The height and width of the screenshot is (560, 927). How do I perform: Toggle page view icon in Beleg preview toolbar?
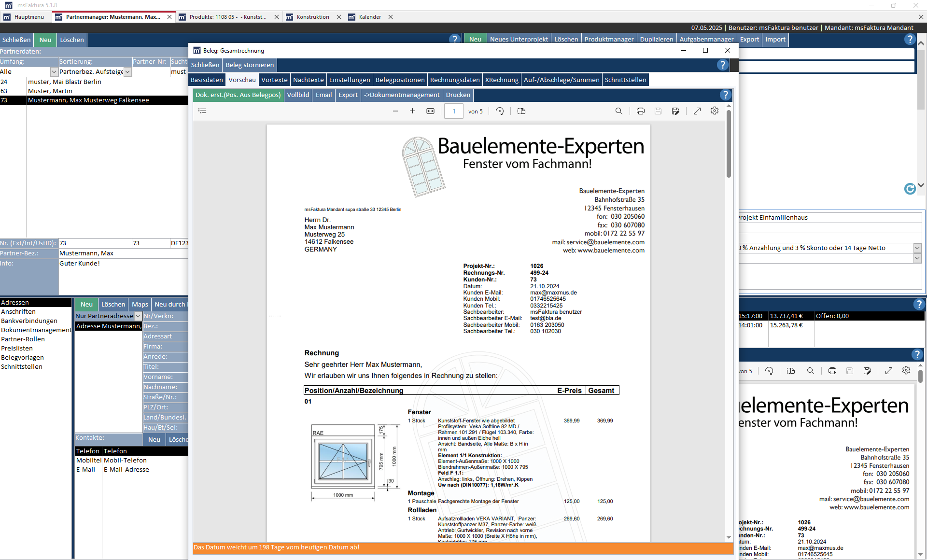point(521,111)
